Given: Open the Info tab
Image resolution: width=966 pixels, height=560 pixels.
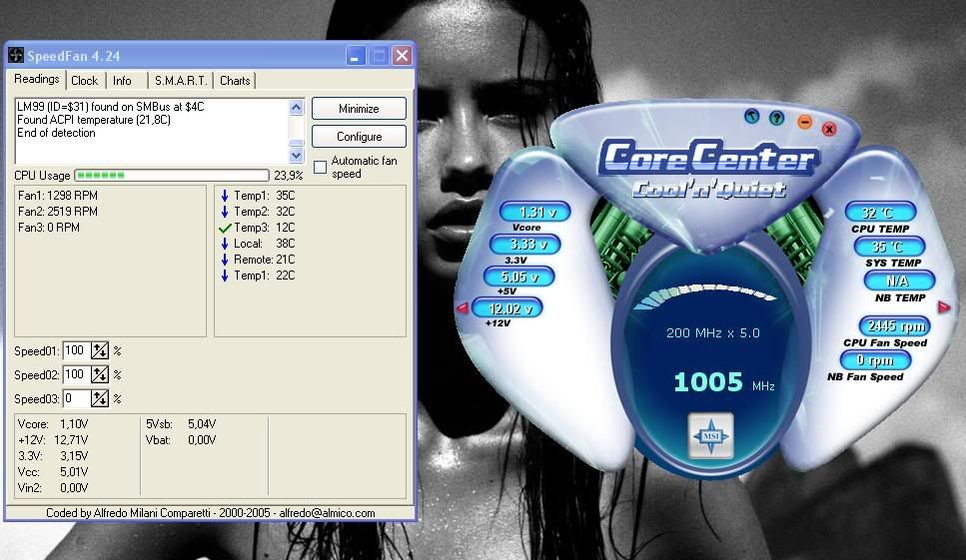Looking at the screenshot, I should pyautogui.click(x=122, y=81).
